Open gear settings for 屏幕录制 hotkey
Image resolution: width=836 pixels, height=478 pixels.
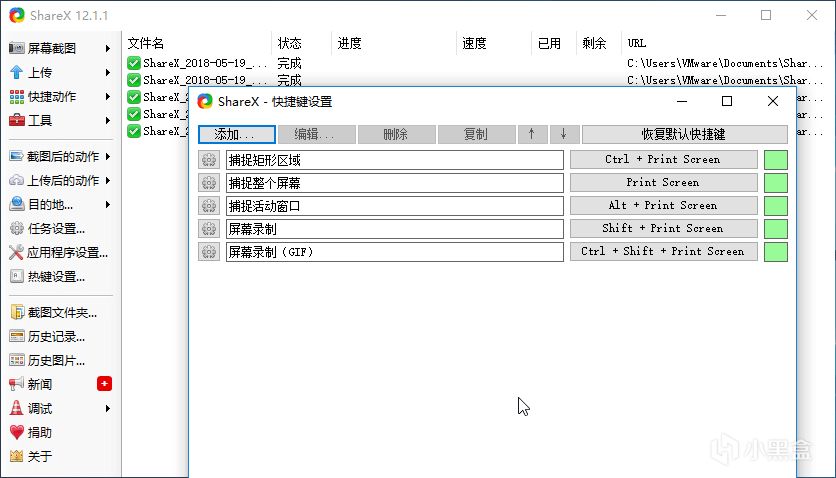(209, 229)
